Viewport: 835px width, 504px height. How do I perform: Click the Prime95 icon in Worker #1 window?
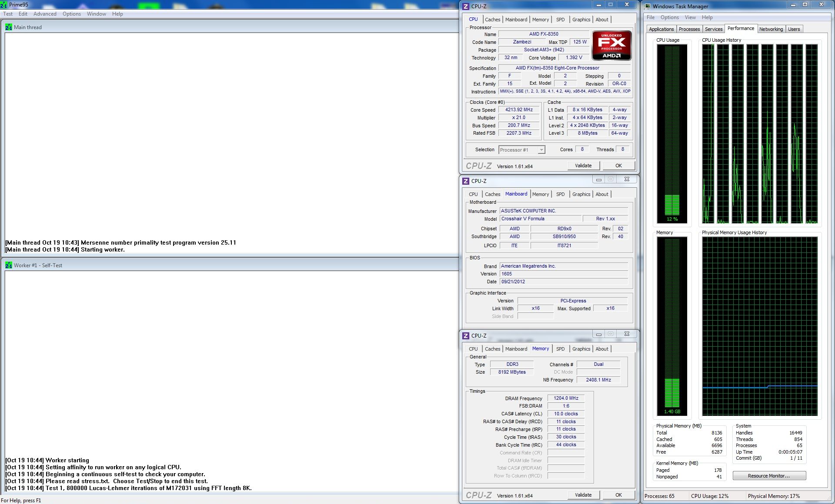(9, 265)
